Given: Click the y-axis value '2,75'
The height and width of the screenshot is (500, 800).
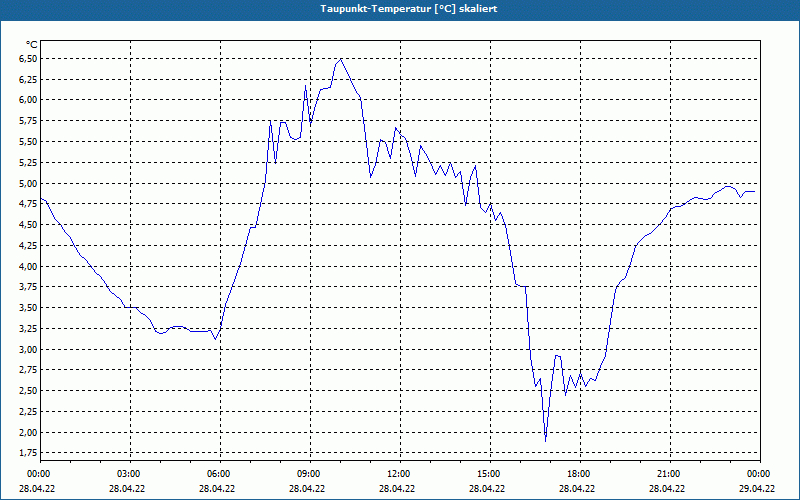Looking at the screenshot, I should coord(28,370).
